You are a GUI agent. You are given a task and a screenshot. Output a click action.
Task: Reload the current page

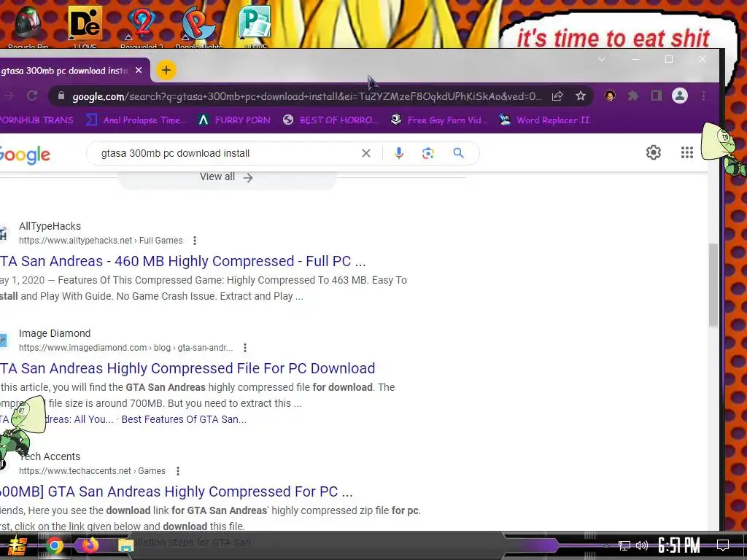click(32, 96)
